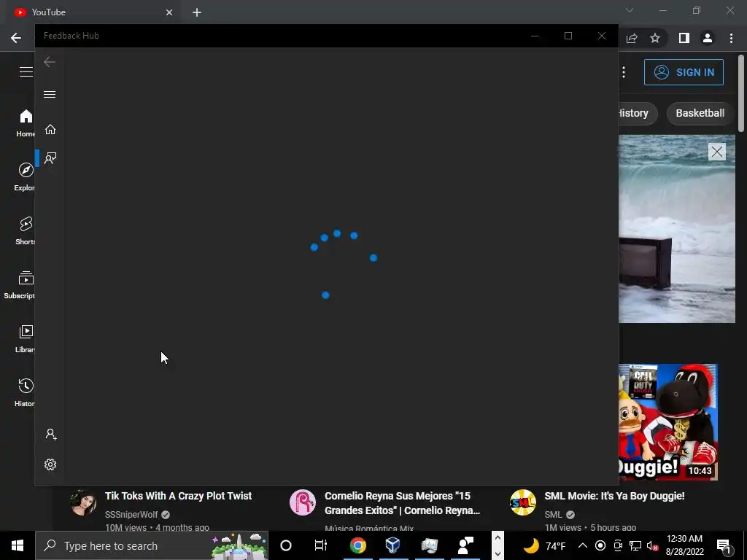Open Chrome profile avatar
This screenshot has width=747, height=560.
[708, 38]
